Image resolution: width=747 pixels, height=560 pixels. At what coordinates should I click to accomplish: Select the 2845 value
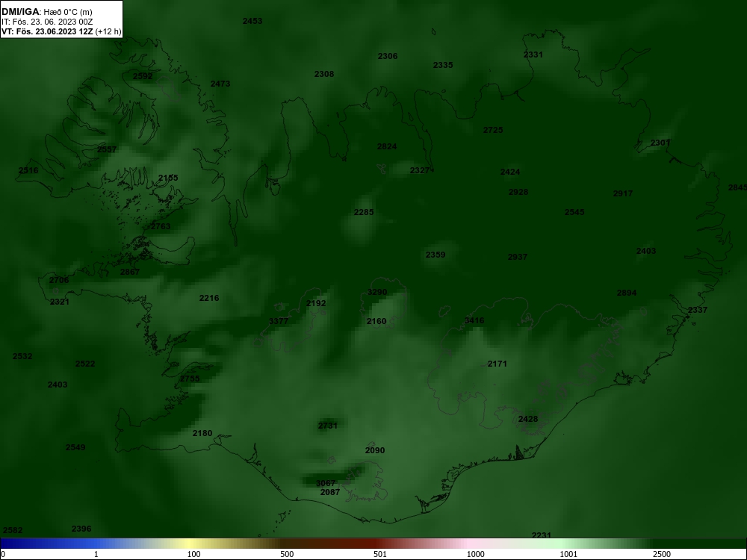(x=737, y=187)
